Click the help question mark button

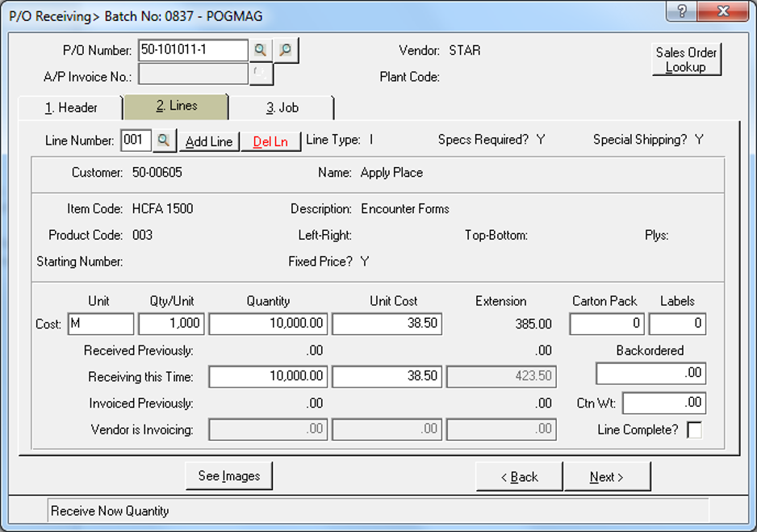681,11
